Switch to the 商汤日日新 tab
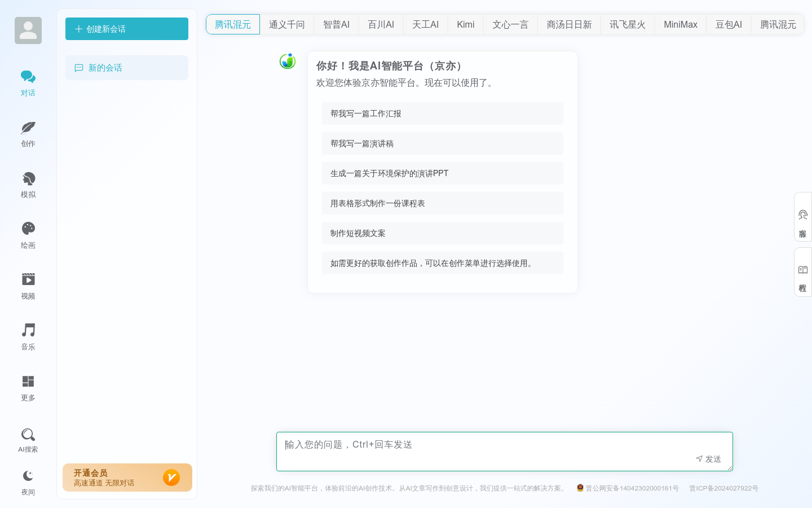Image resolution: width=812 pixels, height=508 pixels. (569, 24)
